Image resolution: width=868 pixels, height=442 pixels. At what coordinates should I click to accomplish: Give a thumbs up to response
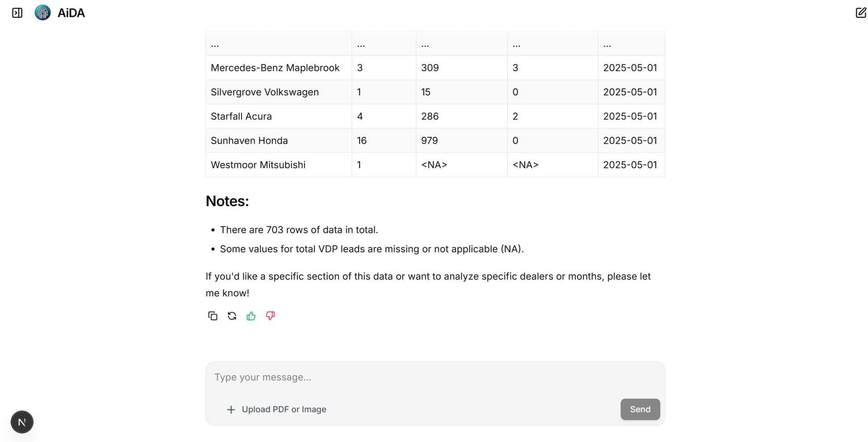point(251,316)
